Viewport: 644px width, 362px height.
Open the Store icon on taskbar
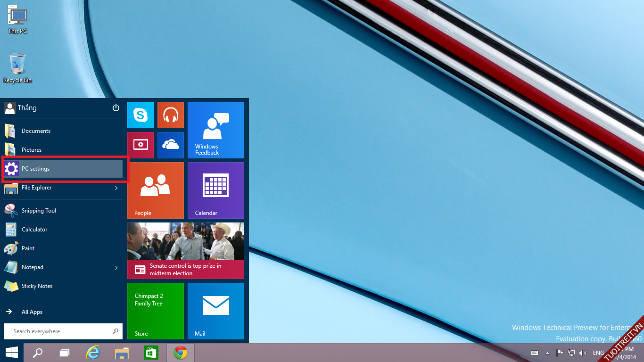pyautogui.click(x=151, y=353)
